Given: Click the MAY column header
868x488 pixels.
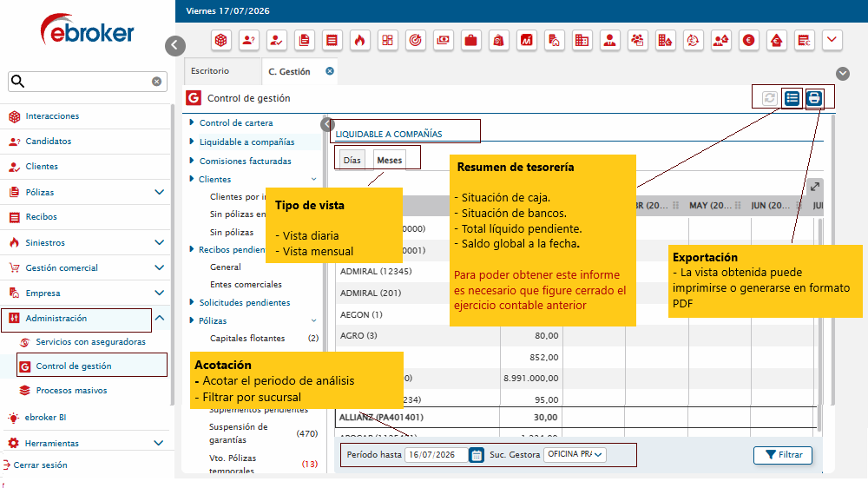Looking at the screenshot, I should pos(711,206).
